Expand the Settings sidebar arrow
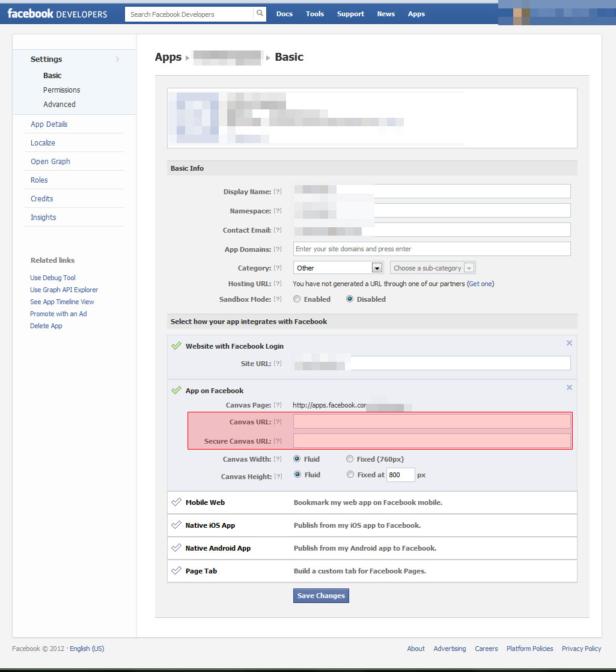The width and height of the screenshot is (616, 672). pos(117,60)
